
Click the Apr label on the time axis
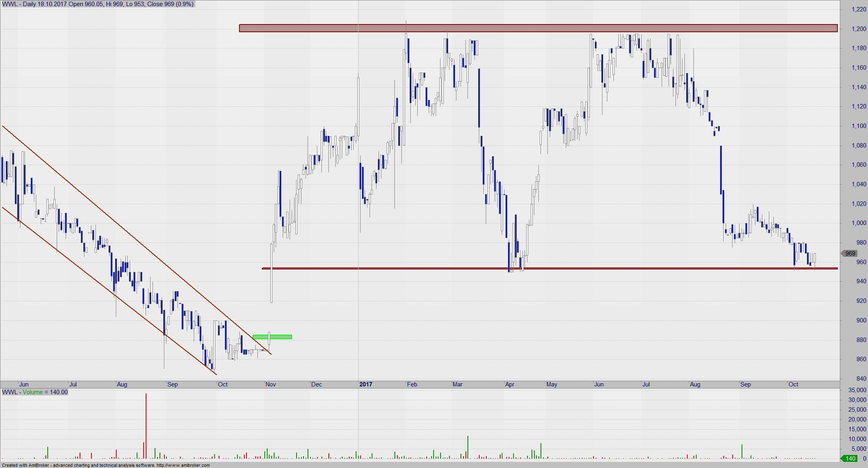[x=510, y=384]
